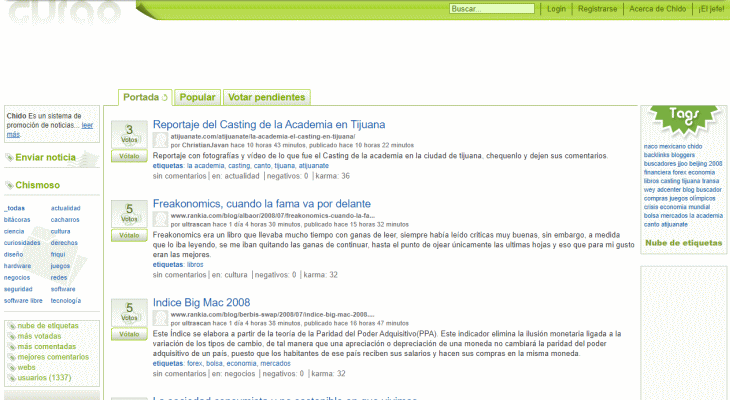Go to Registrarse in the top bar
The image size is (730, 400).
click(x=597, y=9)
